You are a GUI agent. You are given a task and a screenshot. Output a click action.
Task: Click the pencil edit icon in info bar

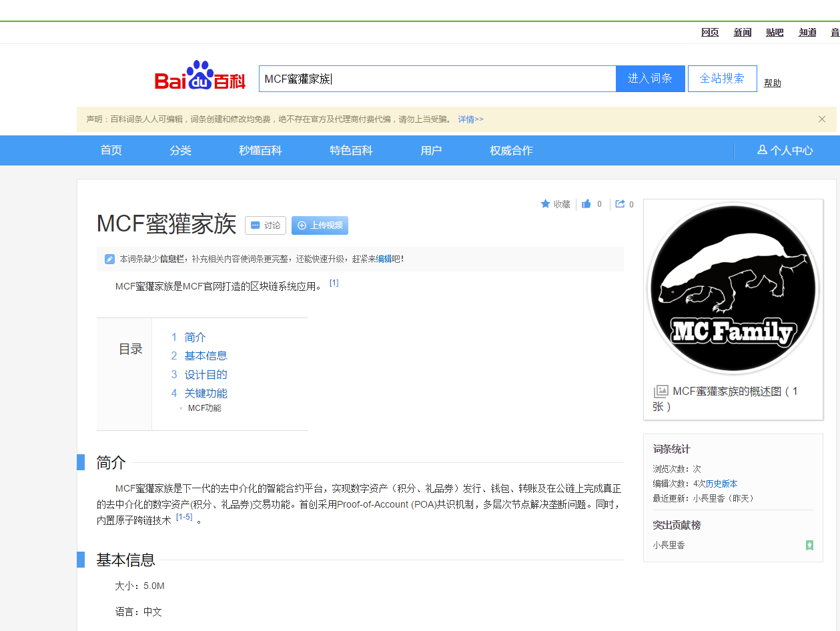tap(109, 259)
